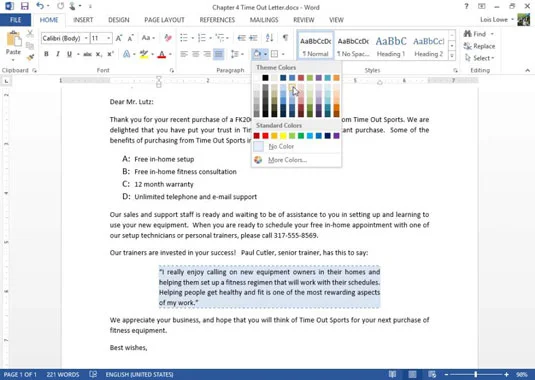Sort paragraph text A to Z
The image size is (535, 380).
tap(270, 38)
